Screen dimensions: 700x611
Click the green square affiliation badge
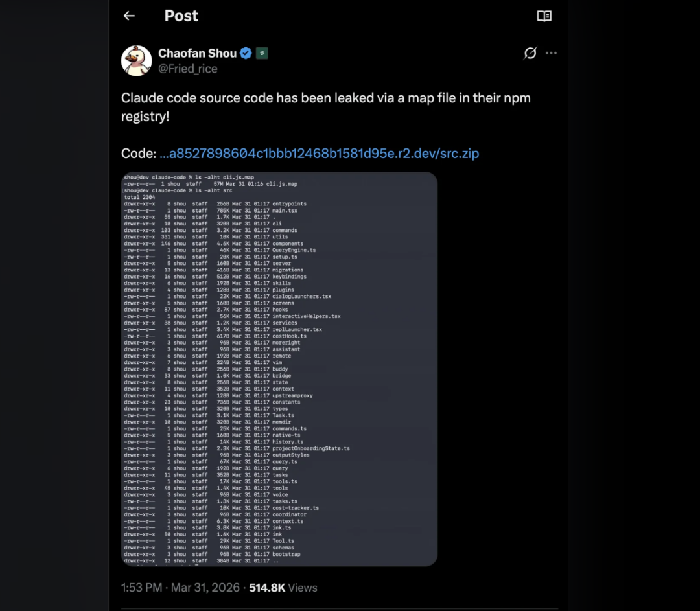tap(262, 53)
